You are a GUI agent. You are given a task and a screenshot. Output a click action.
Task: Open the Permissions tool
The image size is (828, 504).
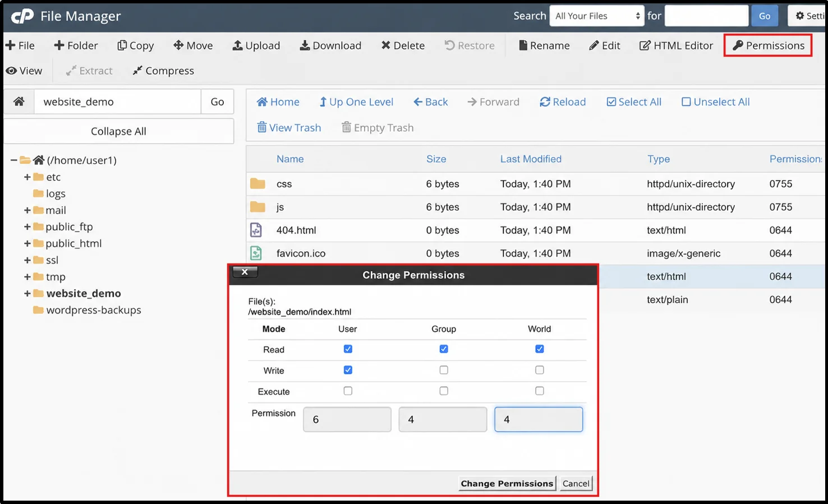pos(769,45)
